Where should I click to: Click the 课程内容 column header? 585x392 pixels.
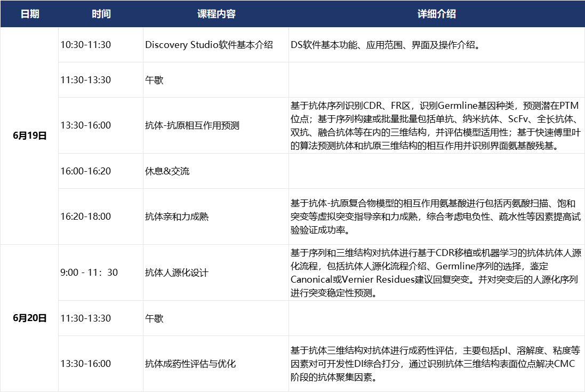[x=217, y=14]
